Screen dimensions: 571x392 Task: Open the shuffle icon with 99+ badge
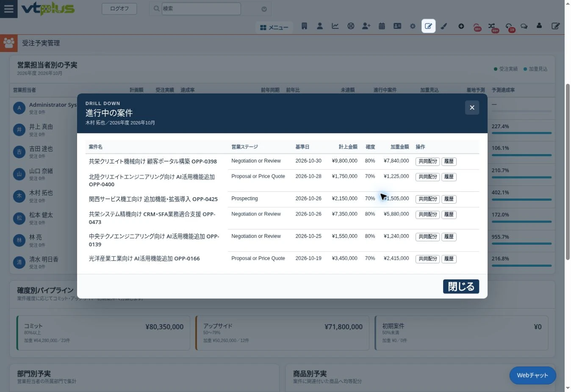tap(492, 27)
